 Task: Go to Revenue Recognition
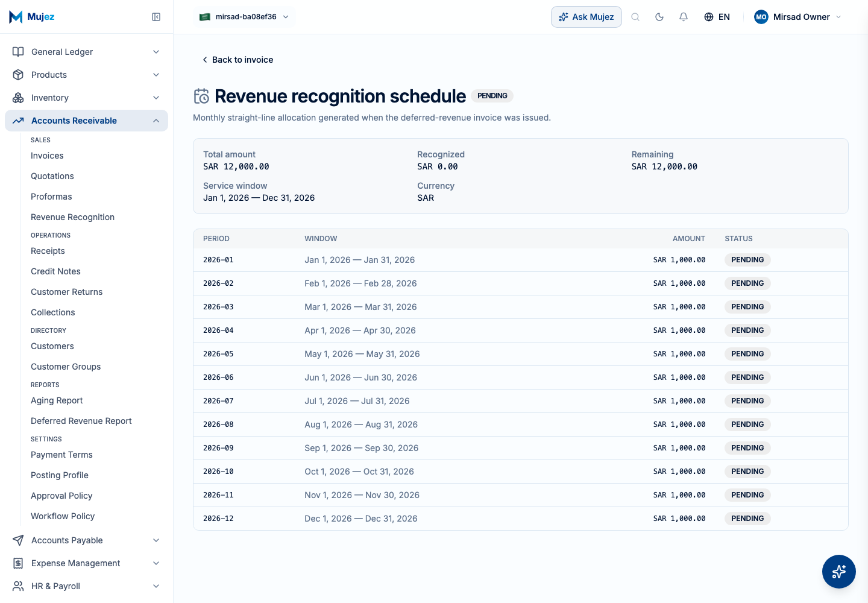72,217
